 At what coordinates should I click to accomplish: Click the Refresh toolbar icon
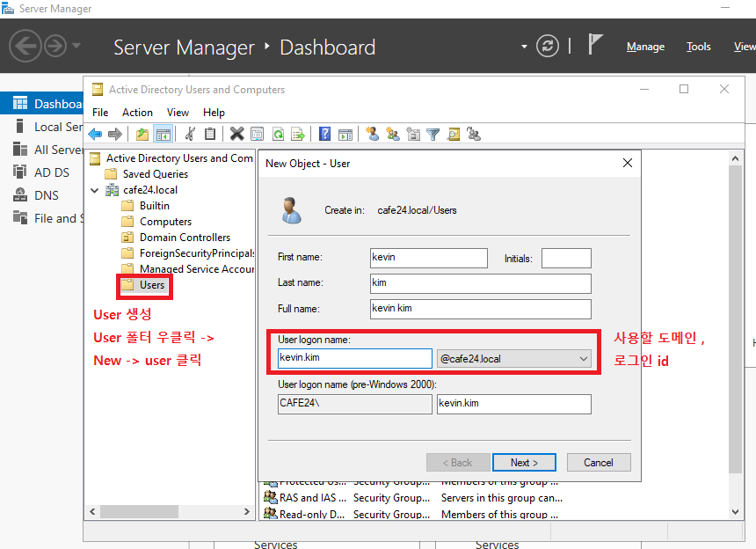pos(278,134)
